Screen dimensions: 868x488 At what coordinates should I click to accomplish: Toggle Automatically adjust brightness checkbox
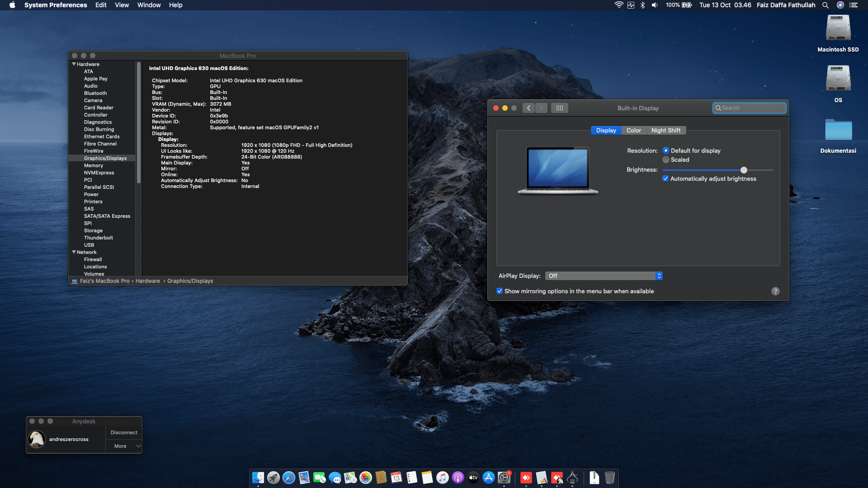tap(665, 178)
